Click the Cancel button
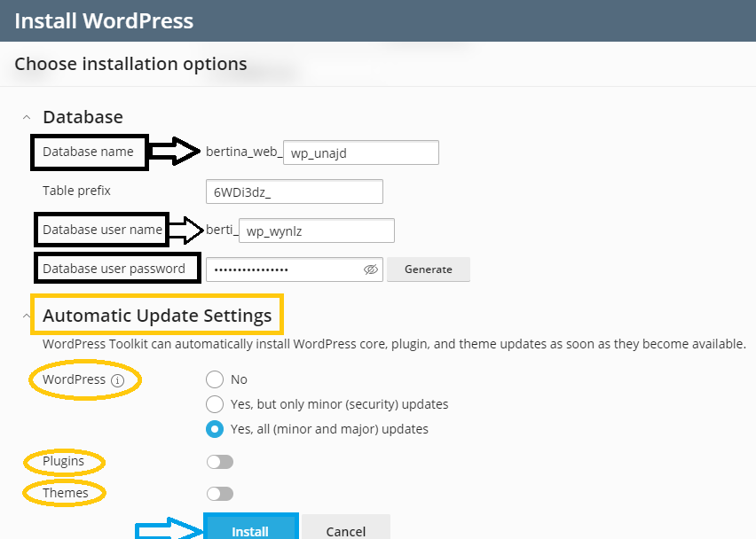 click(346, 528)
